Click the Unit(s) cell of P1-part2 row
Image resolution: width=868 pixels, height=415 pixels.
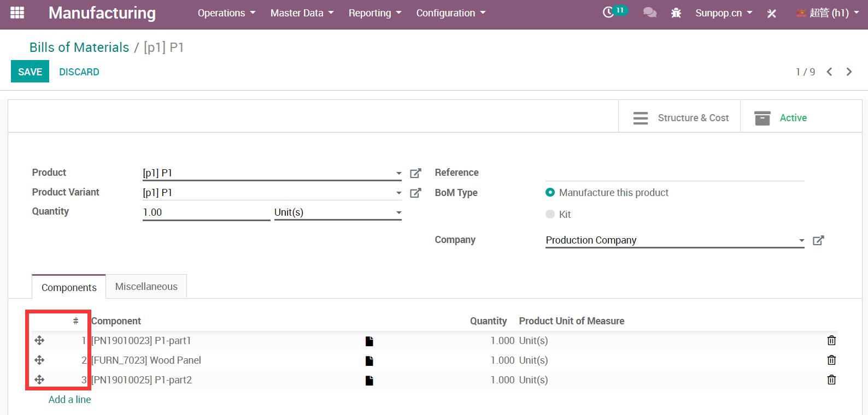click(533, 380)
